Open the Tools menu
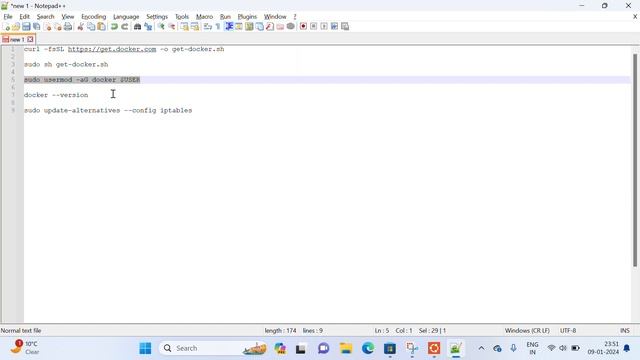Screen dimensions: 640x360 pyautogui.click(x=182, y=17)
